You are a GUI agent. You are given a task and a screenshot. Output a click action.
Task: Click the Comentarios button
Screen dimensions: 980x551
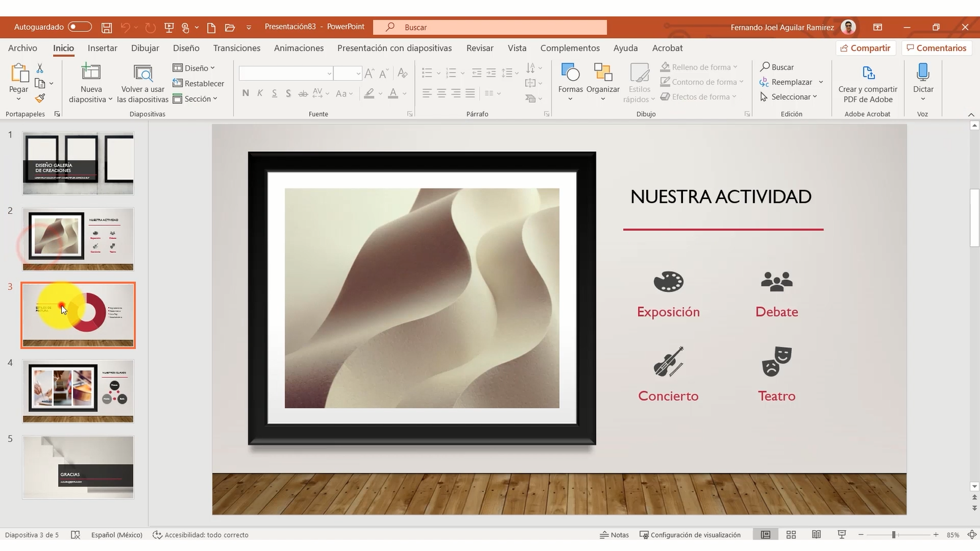937,48
